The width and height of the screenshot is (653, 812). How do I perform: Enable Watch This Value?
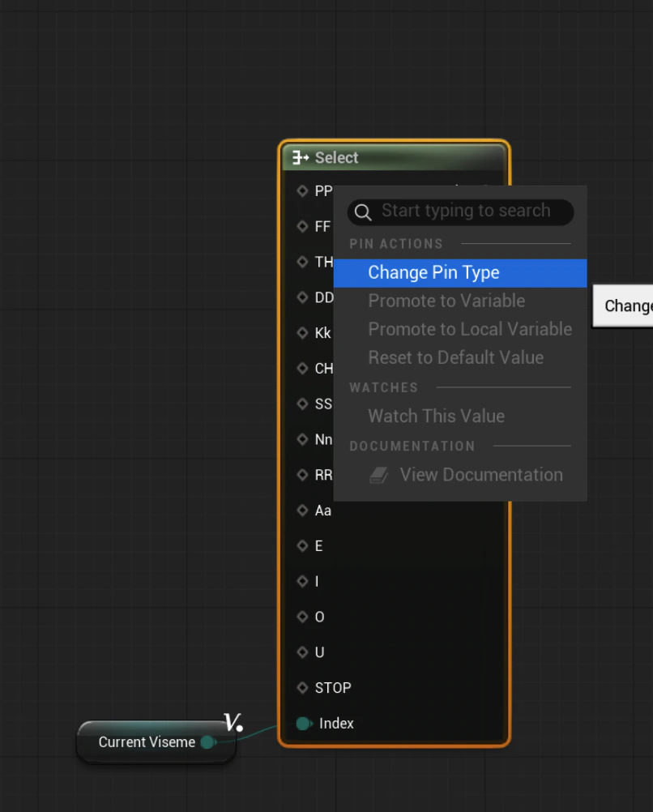point(436,416)
